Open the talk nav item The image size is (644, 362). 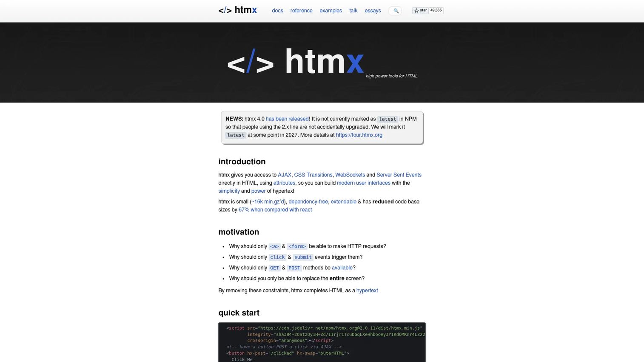tap(353, 11)
